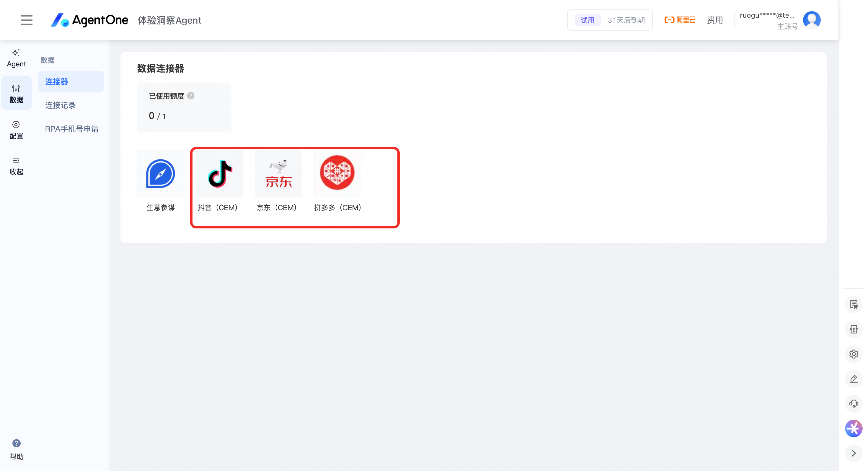
Task: Open RPA手机号申请 menu item
Action: coord(71,129)
